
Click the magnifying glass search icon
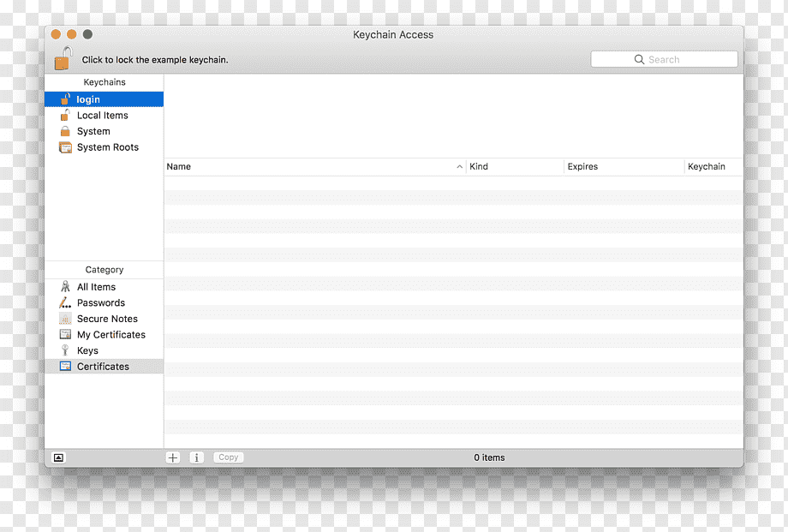tap(639, 59)
